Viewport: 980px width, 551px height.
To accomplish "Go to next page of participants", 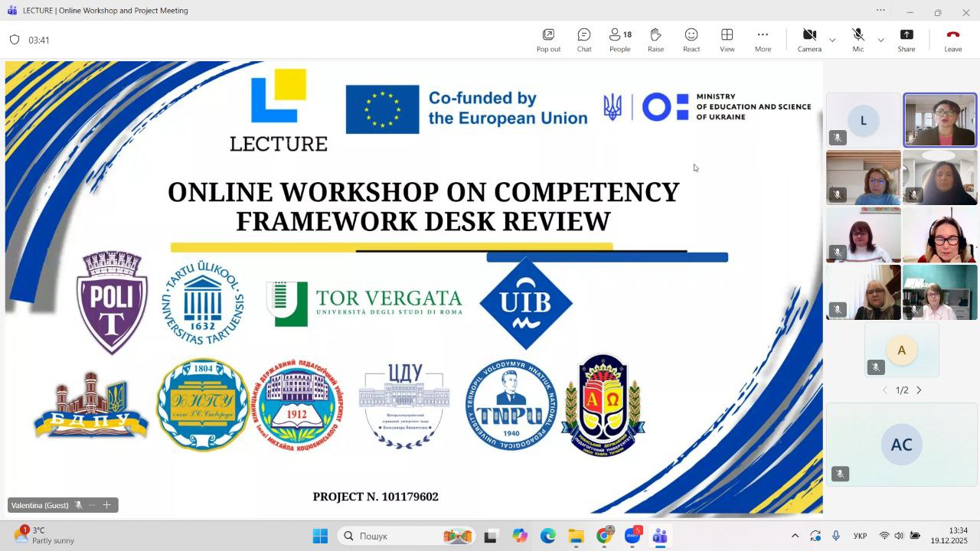I will click(920, 390).
